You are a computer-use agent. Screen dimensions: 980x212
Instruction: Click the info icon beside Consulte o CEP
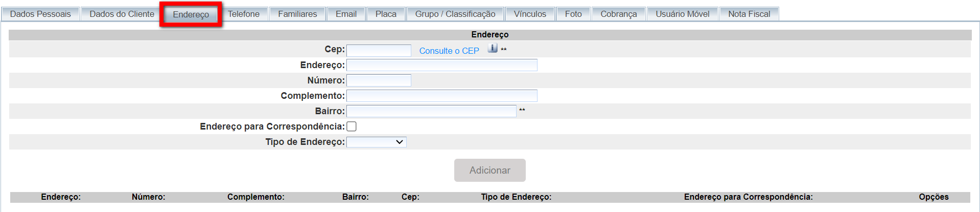coord(493,48)
